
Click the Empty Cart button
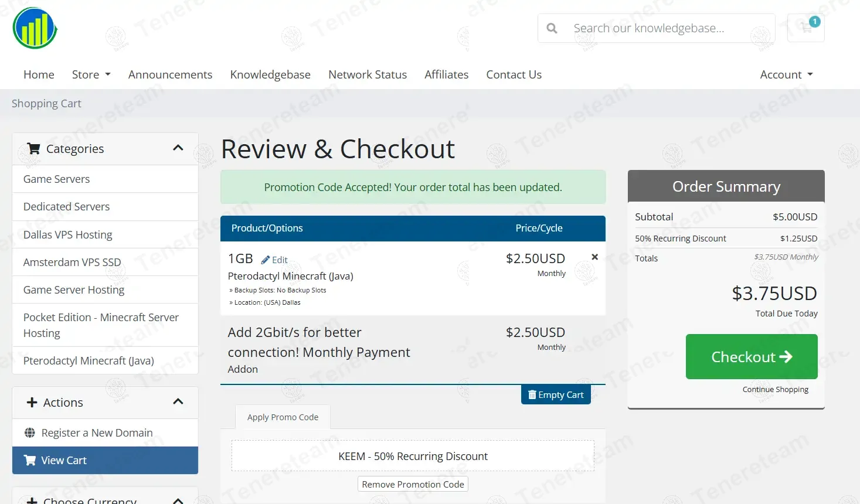556,395
